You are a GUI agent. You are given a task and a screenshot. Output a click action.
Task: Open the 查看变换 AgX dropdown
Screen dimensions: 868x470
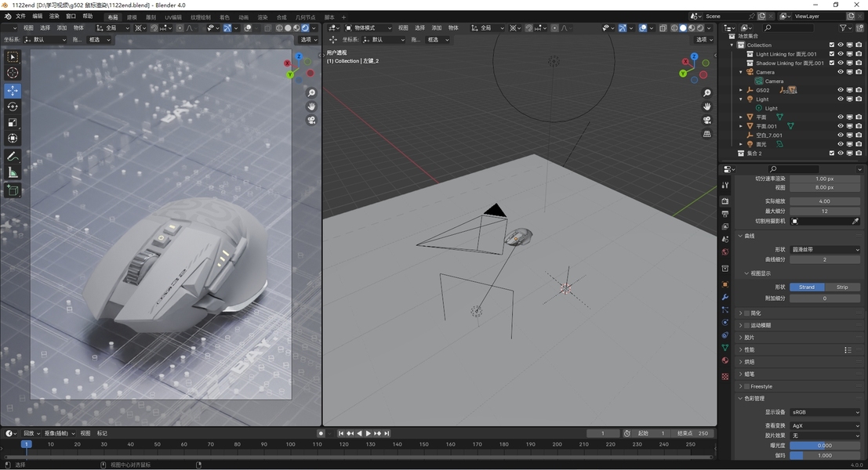825,426
